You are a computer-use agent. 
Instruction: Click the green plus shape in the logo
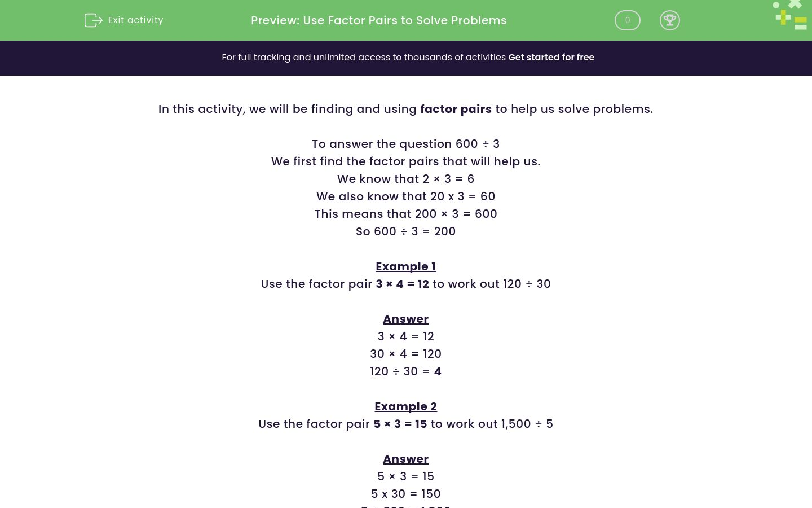pos(783,17)
